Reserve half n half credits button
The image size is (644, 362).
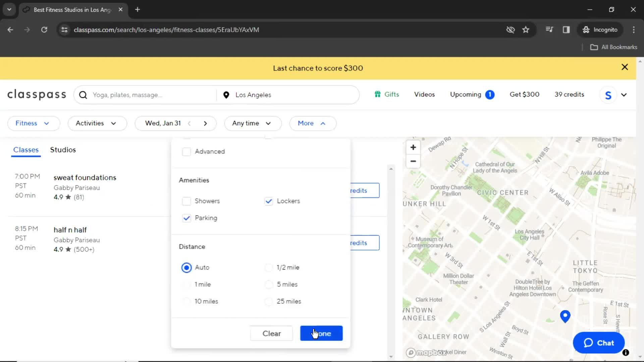[365, 243]
